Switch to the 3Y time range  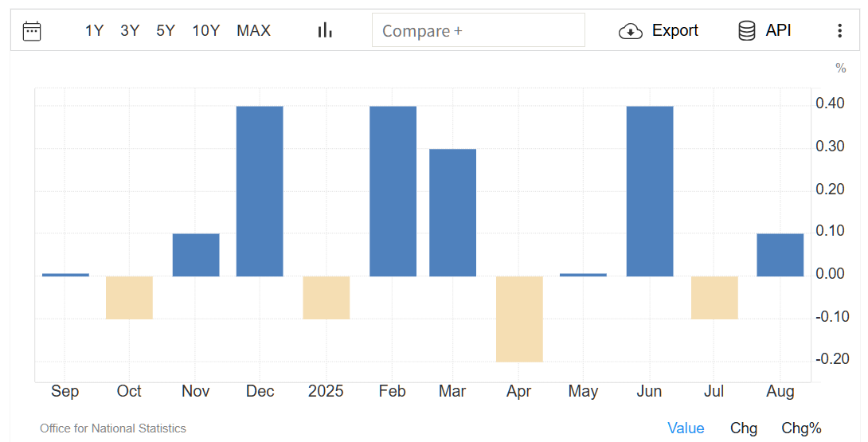130,31
